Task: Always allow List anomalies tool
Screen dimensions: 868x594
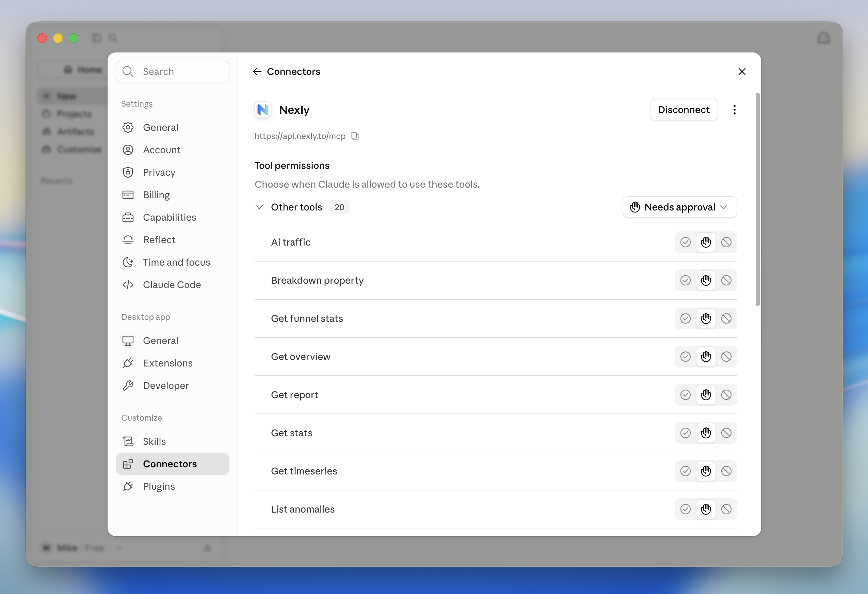Action: pos(685,509)
